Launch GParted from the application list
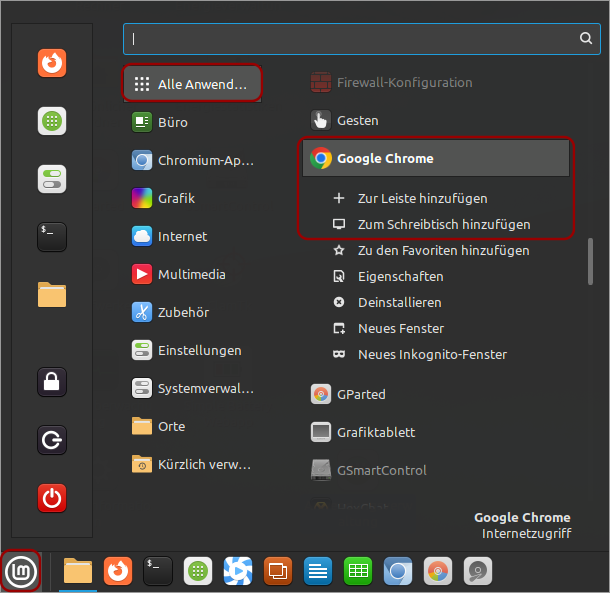This screenshot has height=593, width=610. click(x=436, y=395)
